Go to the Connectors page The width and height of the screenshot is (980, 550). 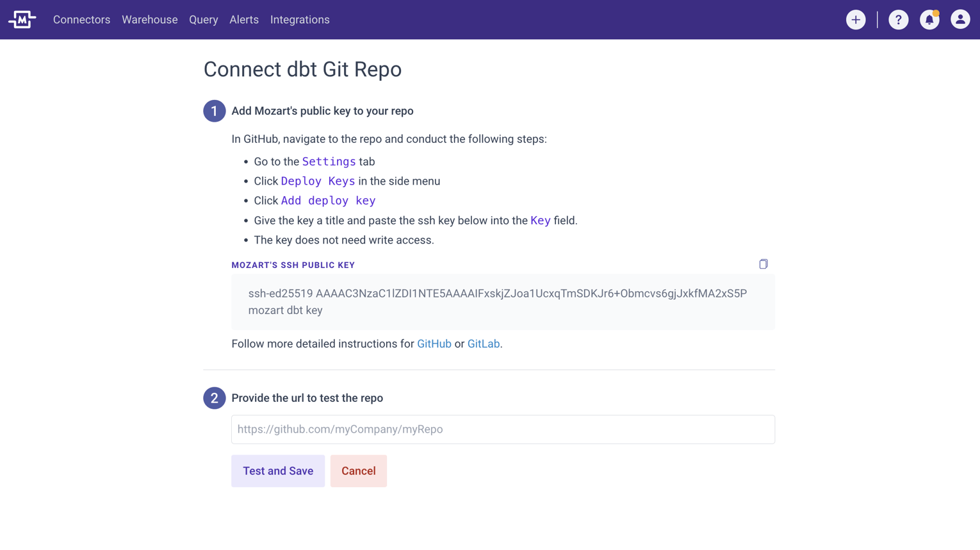coord(81,20)
